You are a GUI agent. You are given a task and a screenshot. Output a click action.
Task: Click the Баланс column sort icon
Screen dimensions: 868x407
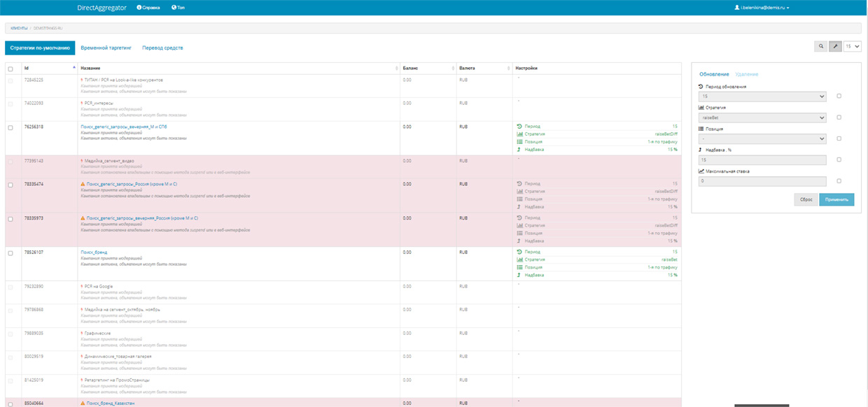pos(452,69)
